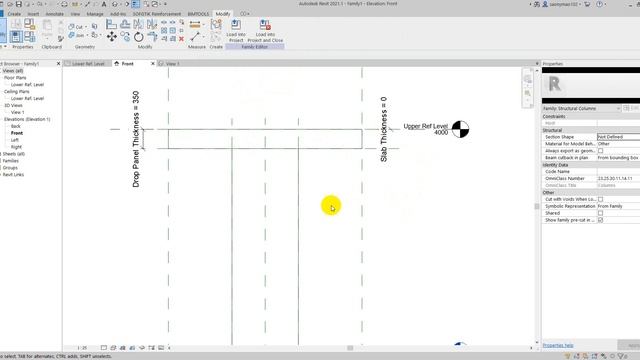Click the Visual Style icon in view control bar
The height and width of the screenshot is (360, 640).
[x=113, y=348]
